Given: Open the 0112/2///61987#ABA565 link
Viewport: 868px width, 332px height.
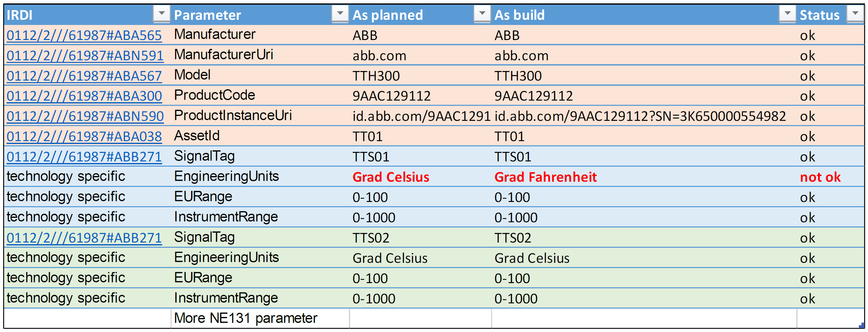Looking at the screenshot, I should point(84,35).
